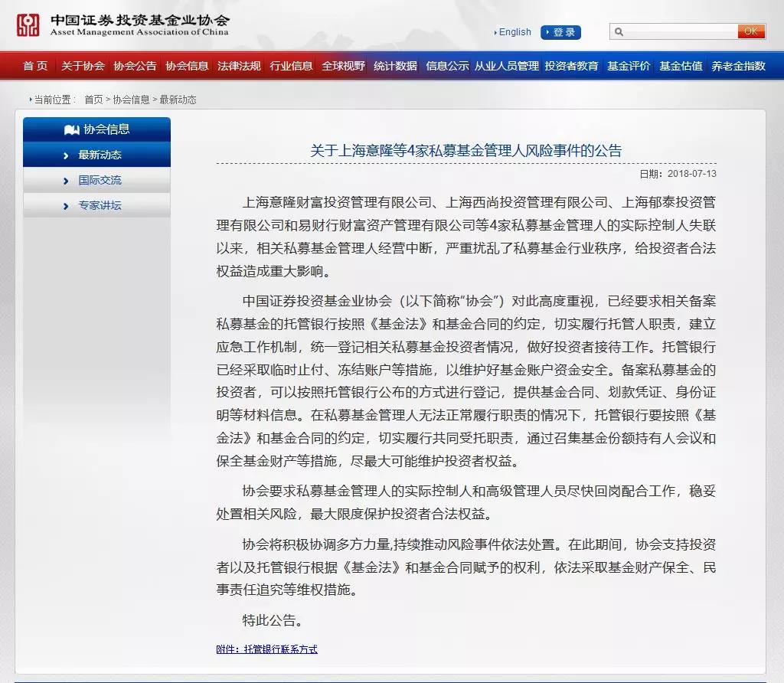Open the 养老金指数 menu item
The height and width of the screenshot is (683, 784).
coord(738,66)
